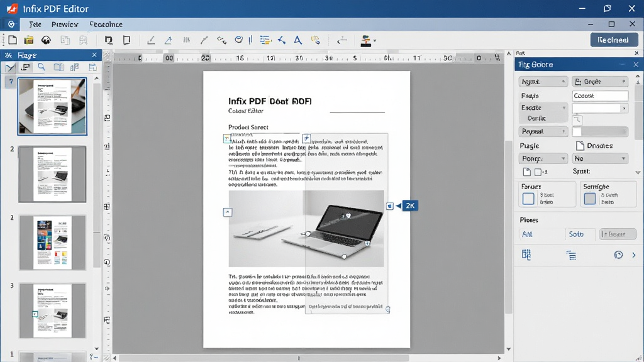
Task: Expand the arrow next to 'Spatt'
Action: pos(638,172)
